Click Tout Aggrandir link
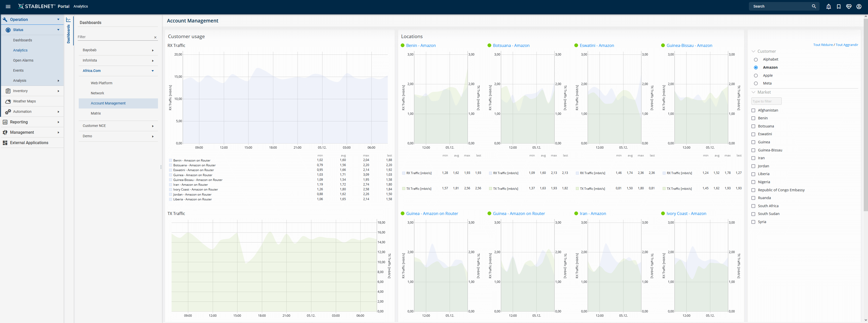The height and width of the screenshot is (323, 868). pos(847,45)
